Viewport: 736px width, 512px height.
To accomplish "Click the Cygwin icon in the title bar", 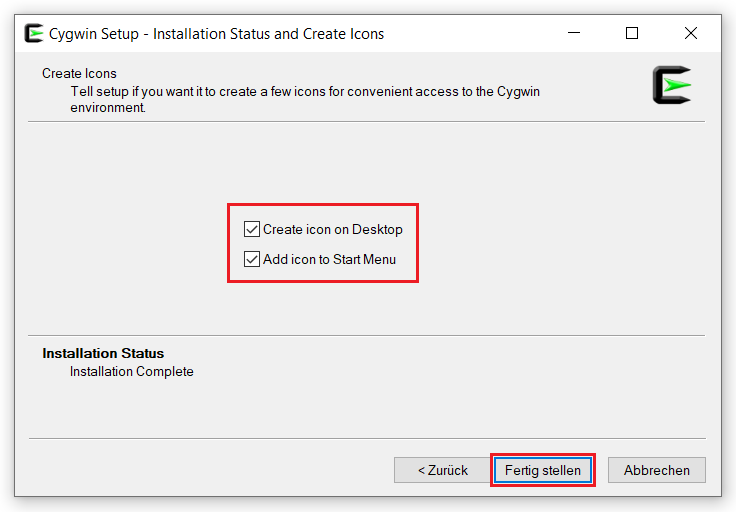I will [34, 34].
